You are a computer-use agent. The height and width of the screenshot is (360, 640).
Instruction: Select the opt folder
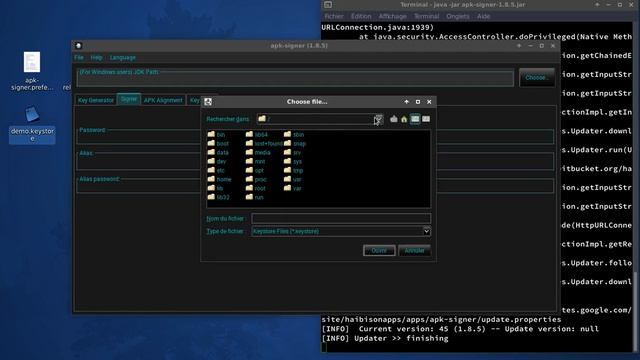coord(255,170)
